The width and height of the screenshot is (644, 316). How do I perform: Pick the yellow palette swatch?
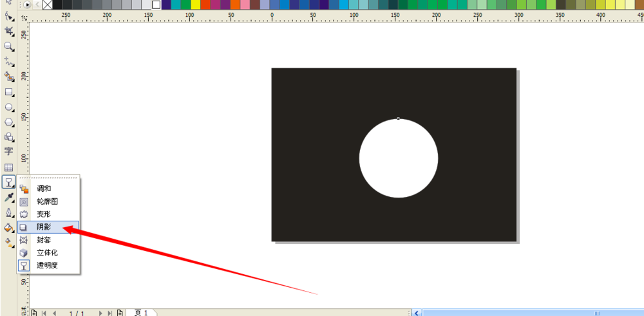coord(196,5)
